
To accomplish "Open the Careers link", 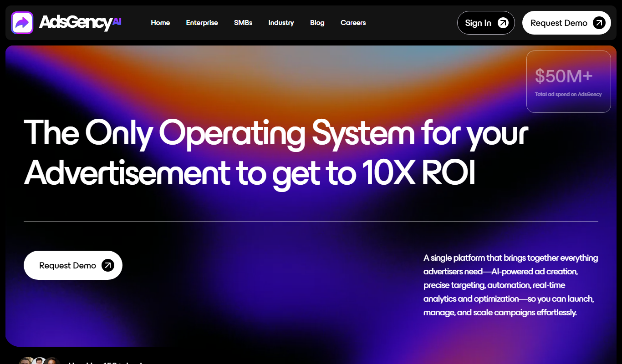I will pos(353,23).
